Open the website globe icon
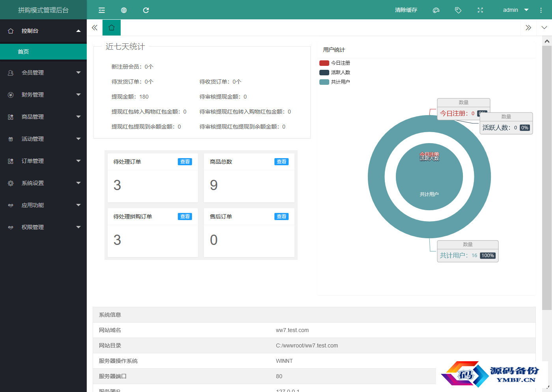Viewport: 552px width, 392px height. point(124,10)
